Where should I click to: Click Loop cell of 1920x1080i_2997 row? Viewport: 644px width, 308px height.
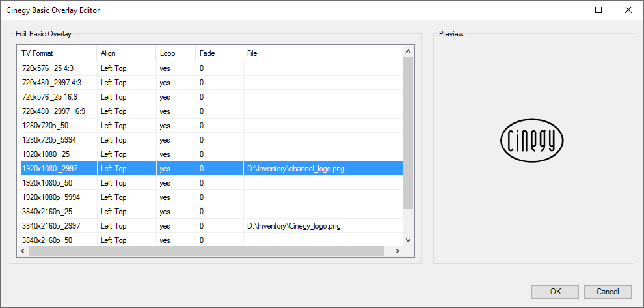tap(176, 169)
